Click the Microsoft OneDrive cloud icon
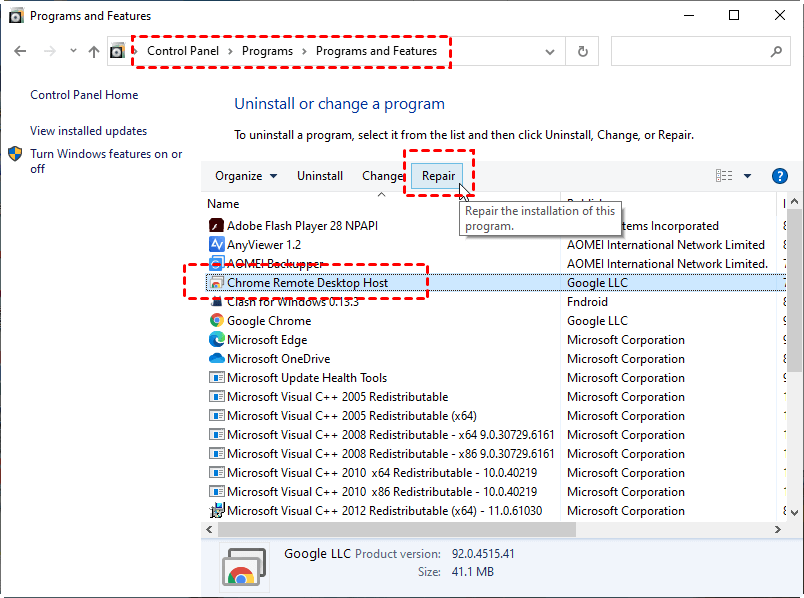Viewport: 804px width, 598px height. click(216, 358)
